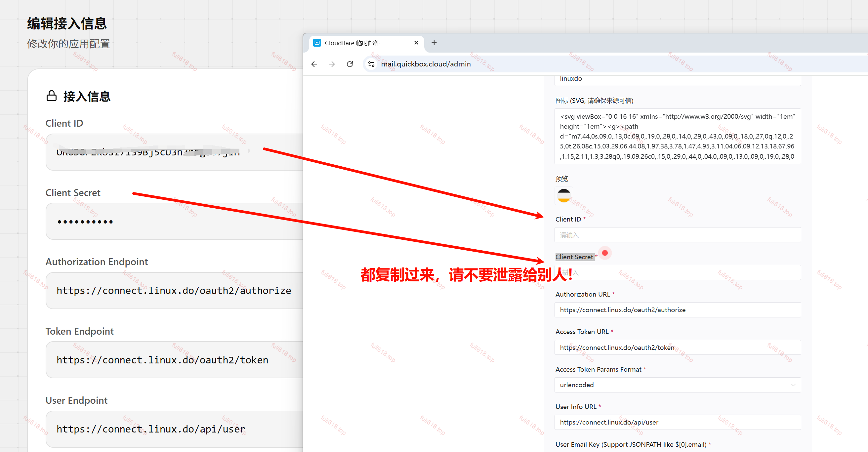This screenshot has width=868, height=452.
Task: Click the Token Endpoint URL field
Action: (175, 360)
